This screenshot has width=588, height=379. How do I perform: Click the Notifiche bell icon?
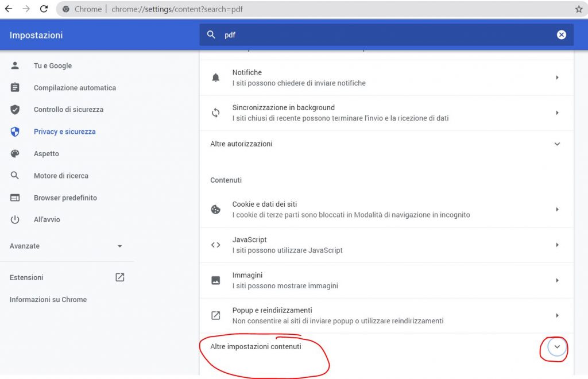click(x=215, y=78)
